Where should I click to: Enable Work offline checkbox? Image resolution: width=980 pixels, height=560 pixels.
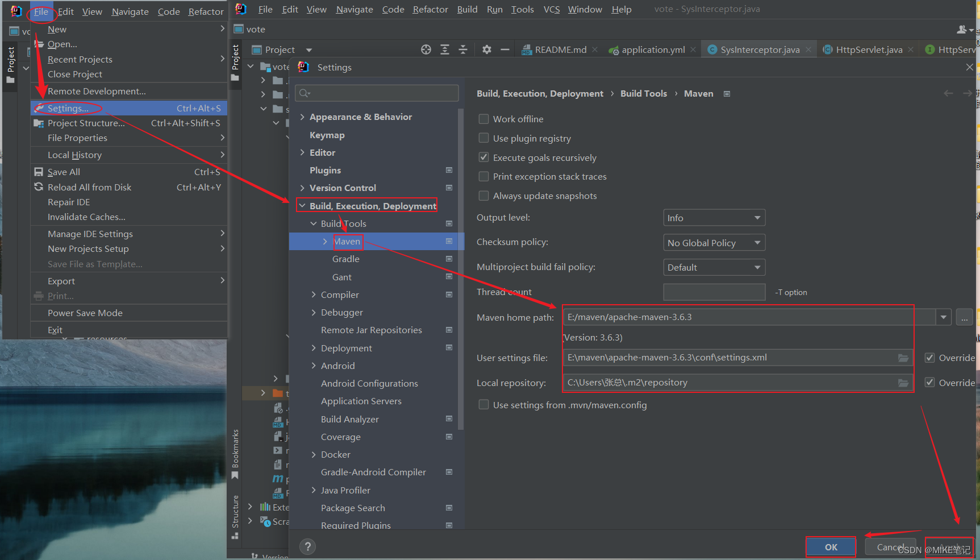tap(483, 119)
